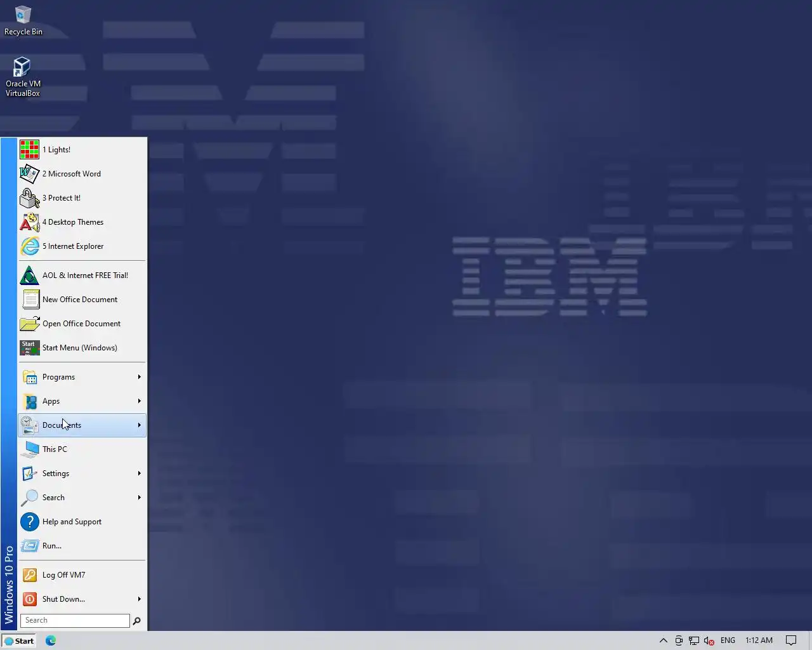Expand the Apps submenu arrow
Viewport: 812px width, 650px height.
(x=139, y=401)
